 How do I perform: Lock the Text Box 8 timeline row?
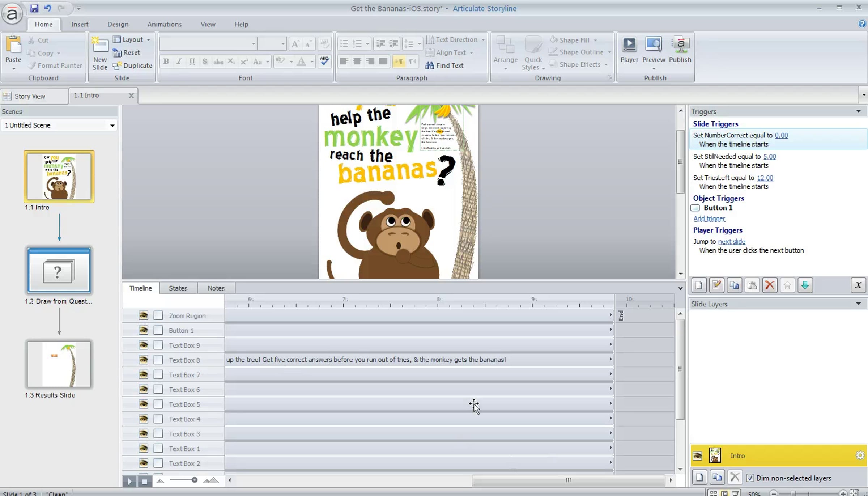point(158,360)
